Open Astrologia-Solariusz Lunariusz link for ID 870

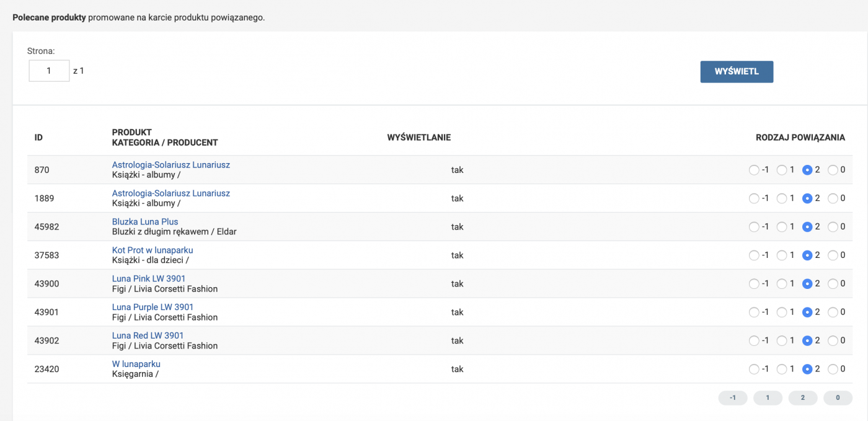(x=170, y=165)
